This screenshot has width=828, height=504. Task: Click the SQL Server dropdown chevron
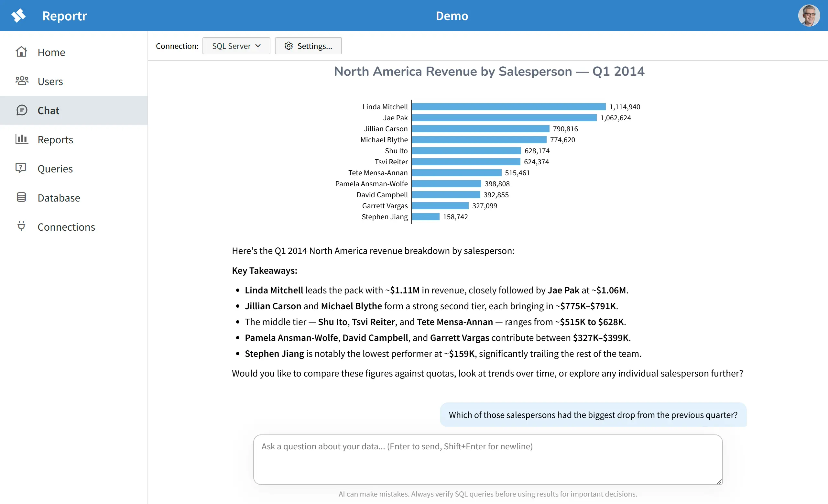(258, 46)
